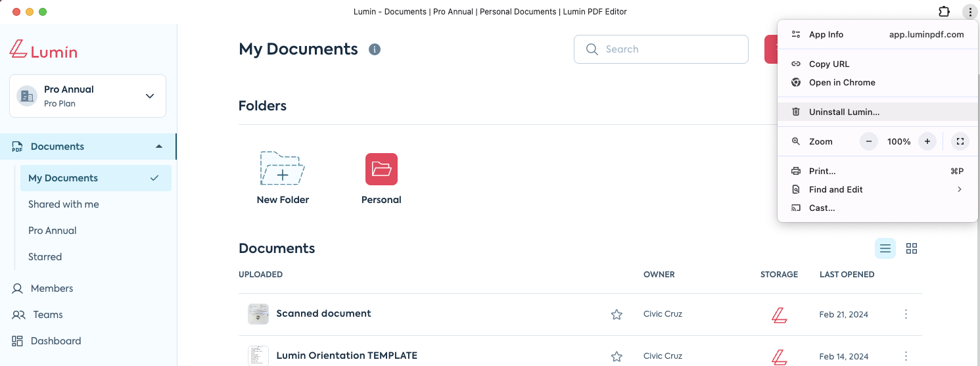
Task: Click the organization building icon
Action: [x=27, y=96]
